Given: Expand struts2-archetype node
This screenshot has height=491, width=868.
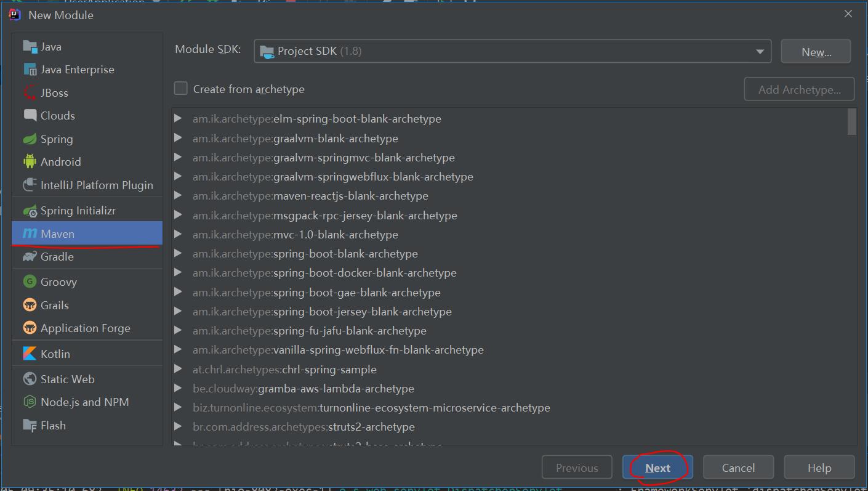Looking at the screenshot, I should click(x=178, y=426).
